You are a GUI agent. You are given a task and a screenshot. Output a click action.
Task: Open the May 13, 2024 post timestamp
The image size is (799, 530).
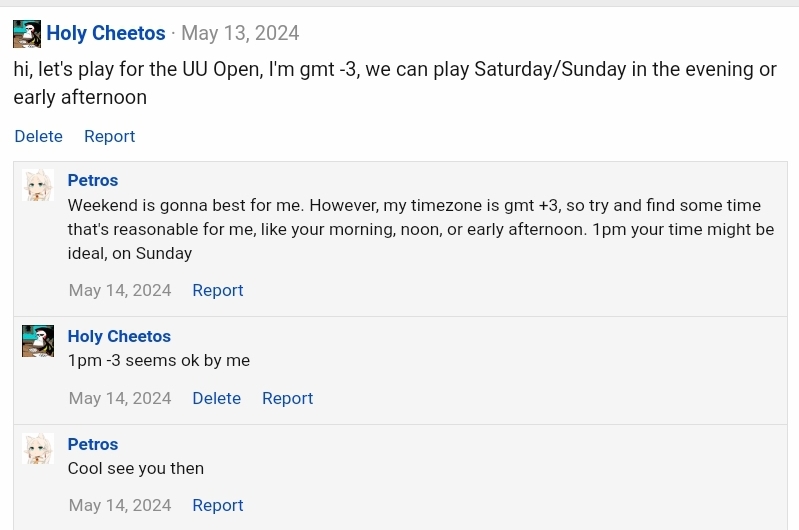click(240, 33)
